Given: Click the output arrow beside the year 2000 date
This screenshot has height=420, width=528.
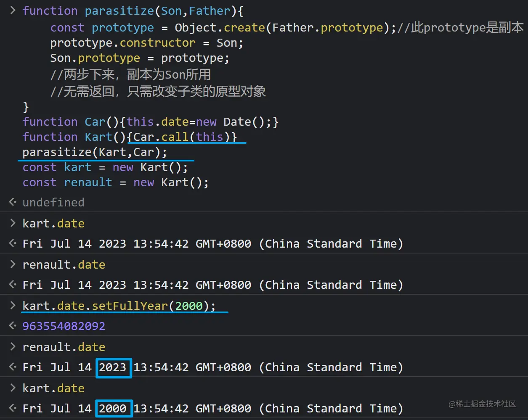Looking at the screenshot, I should coord(13,408).
